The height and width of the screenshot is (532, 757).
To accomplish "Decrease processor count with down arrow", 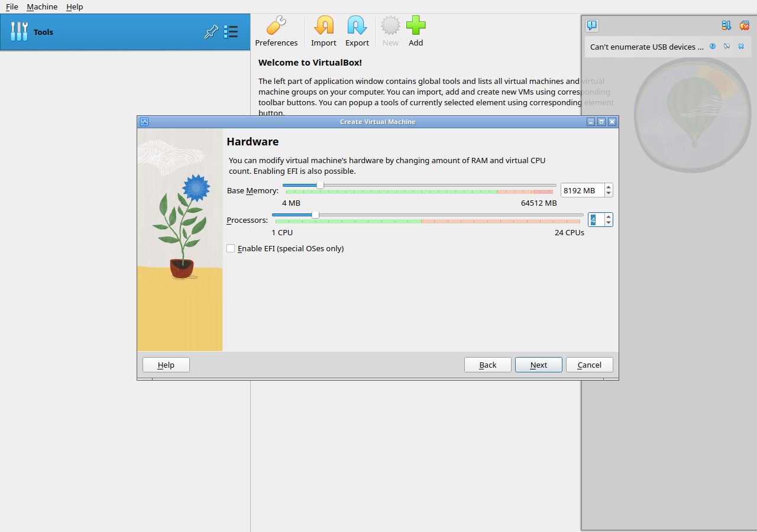I will (609, 223).
